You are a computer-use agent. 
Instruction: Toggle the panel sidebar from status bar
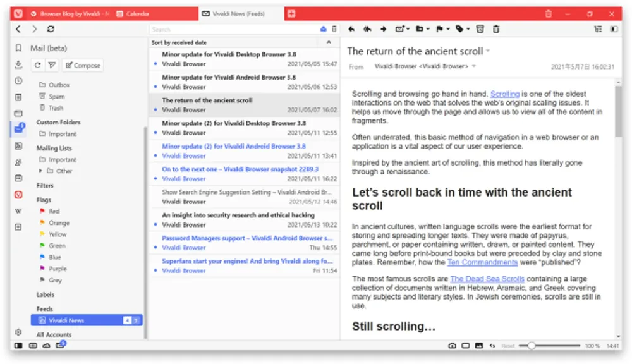coord(18,346)
